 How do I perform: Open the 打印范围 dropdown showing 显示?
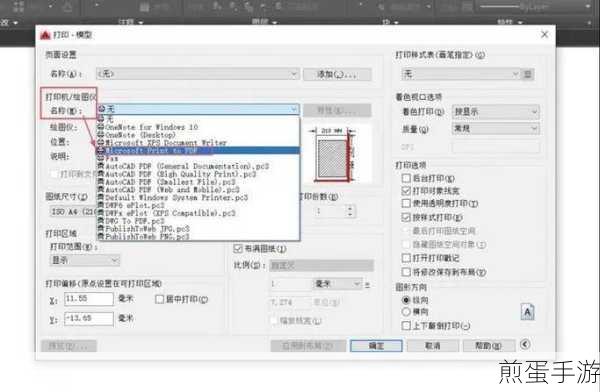(x=85, y=260)
